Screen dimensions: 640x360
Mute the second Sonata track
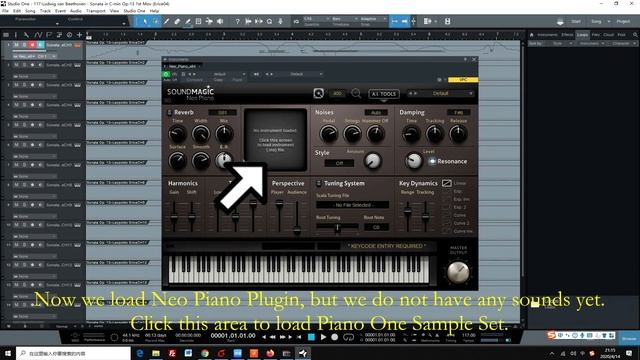click(16, 65)
